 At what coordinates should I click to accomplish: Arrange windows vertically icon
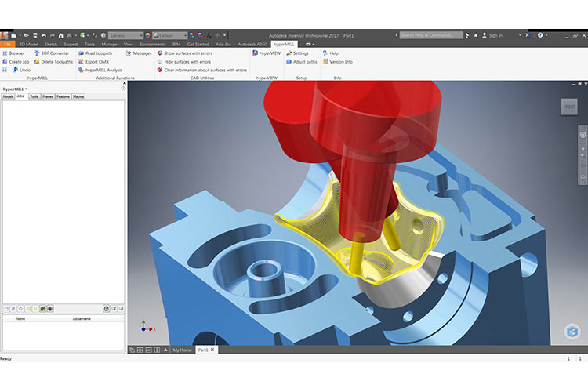point(157,350)
